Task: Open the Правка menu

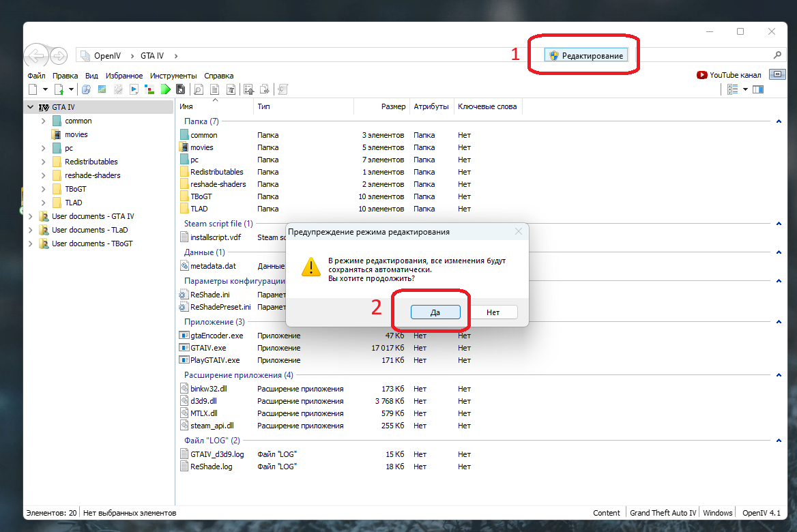Action: 65,76
